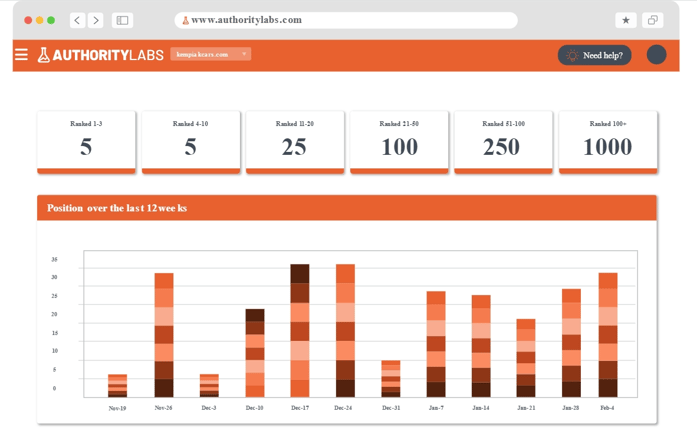697x441 pixels.
Task: Click the value 250 in Ranked 51-100
Action: tap(501, 147)
